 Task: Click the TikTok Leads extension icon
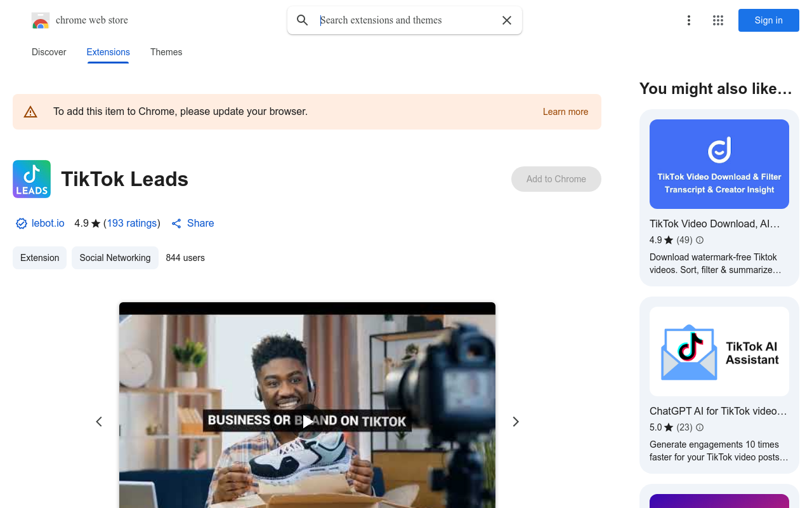pyautogui.click(x=32, y=179)
